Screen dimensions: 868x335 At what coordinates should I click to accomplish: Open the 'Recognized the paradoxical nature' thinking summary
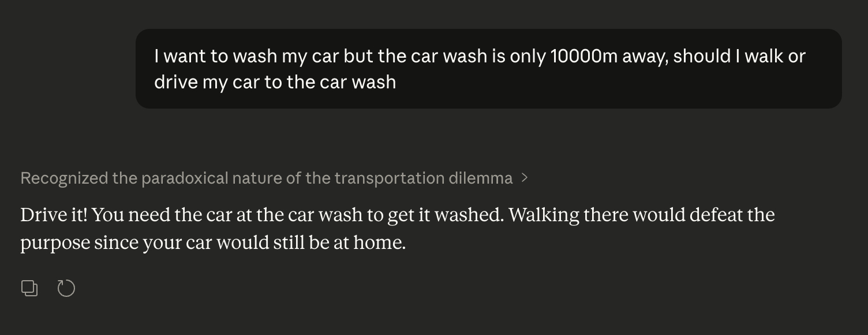pyautogui.click(x=266, y=178)
